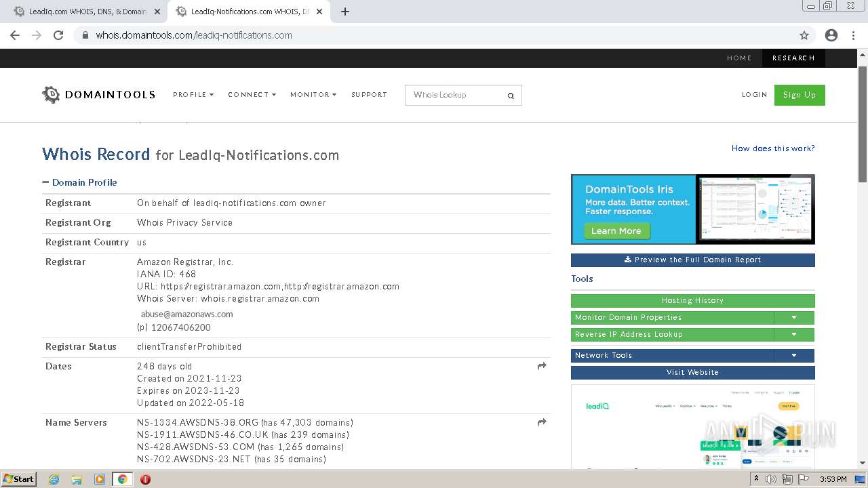868x488 pixels.
Task: Click the flag notification tray icon
Action: [804, 479]
